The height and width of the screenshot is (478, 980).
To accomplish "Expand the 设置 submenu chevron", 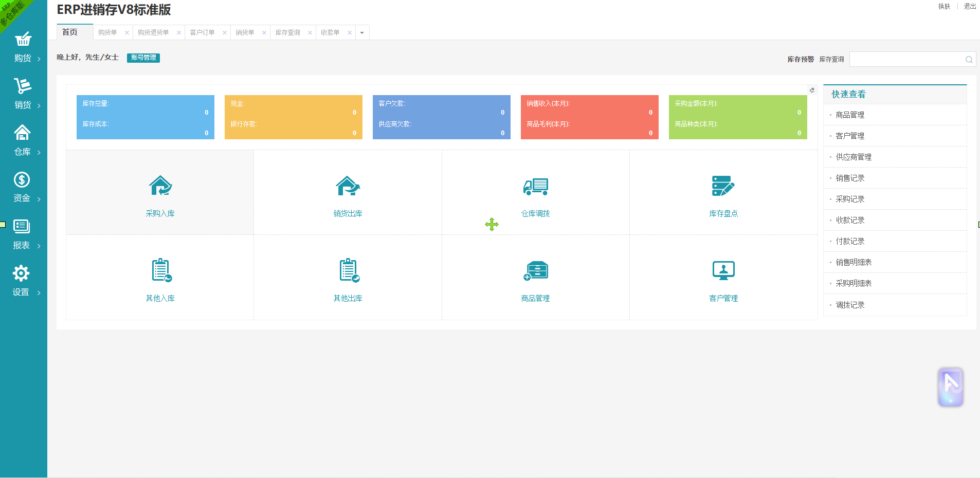I will pos(39,293).
